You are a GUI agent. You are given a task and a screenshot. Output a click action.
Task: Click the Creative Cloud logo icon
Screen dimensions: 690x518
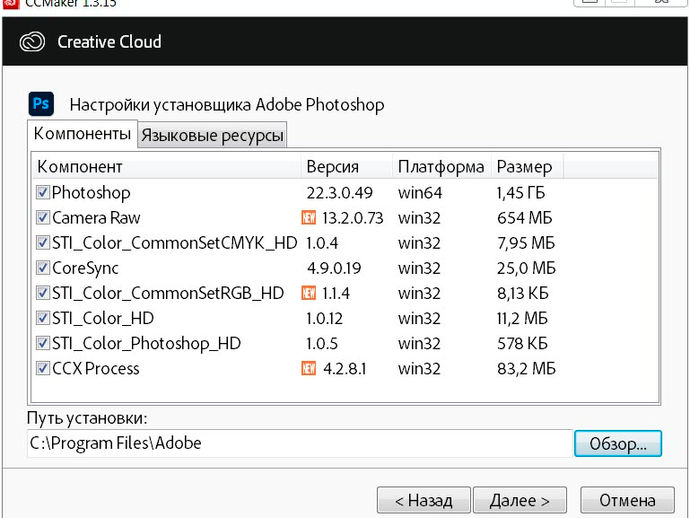(x=32, y=42)
